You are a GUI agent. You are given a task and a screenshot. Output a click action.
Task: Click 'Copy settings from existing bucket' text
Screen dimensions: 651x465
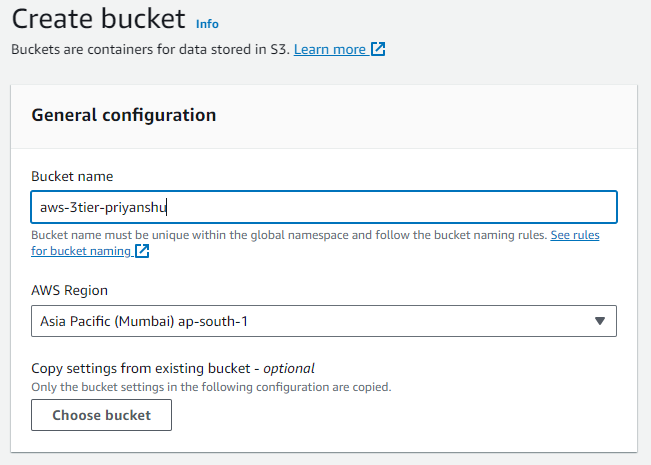[x=141, y=368]
